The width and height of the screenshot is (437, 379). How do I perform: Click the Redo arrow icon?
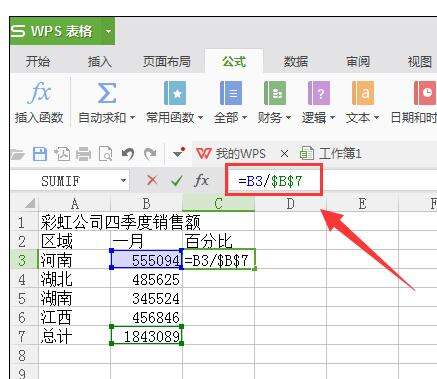[150, 154]
